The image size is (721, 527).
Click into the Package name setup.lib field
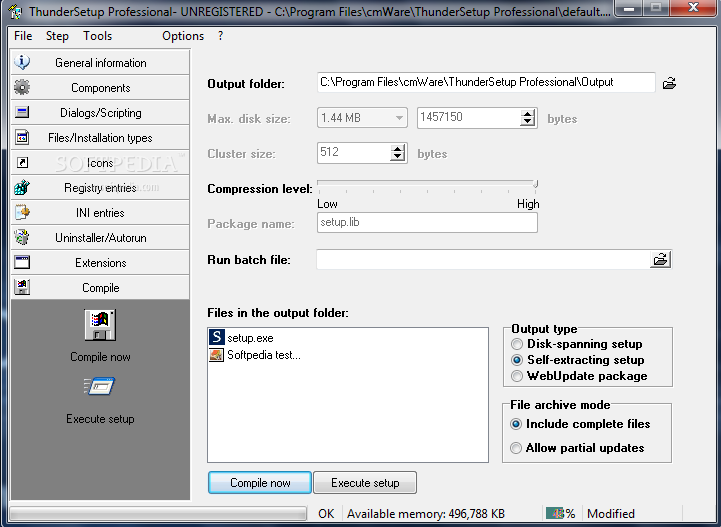(x=427, y=223)
